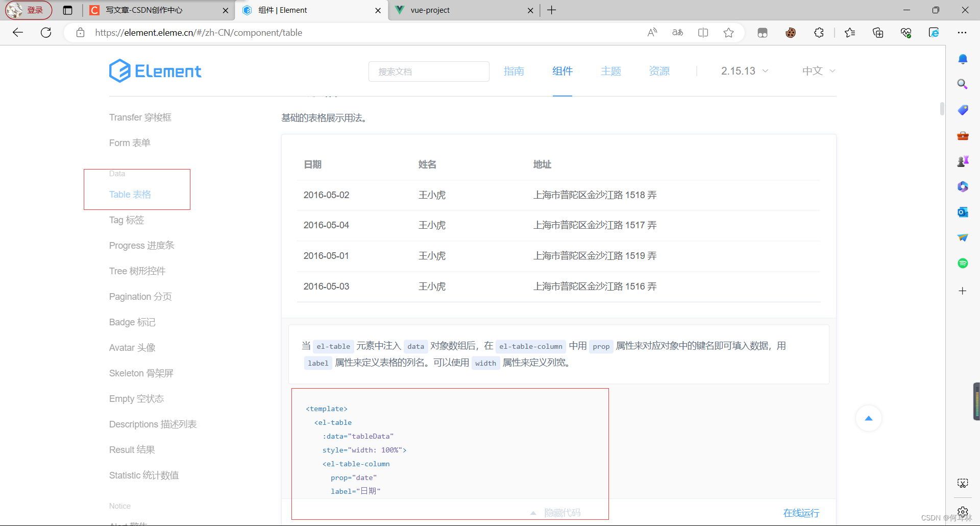Hide the code example via 隐藏代码

click(562, 512)
